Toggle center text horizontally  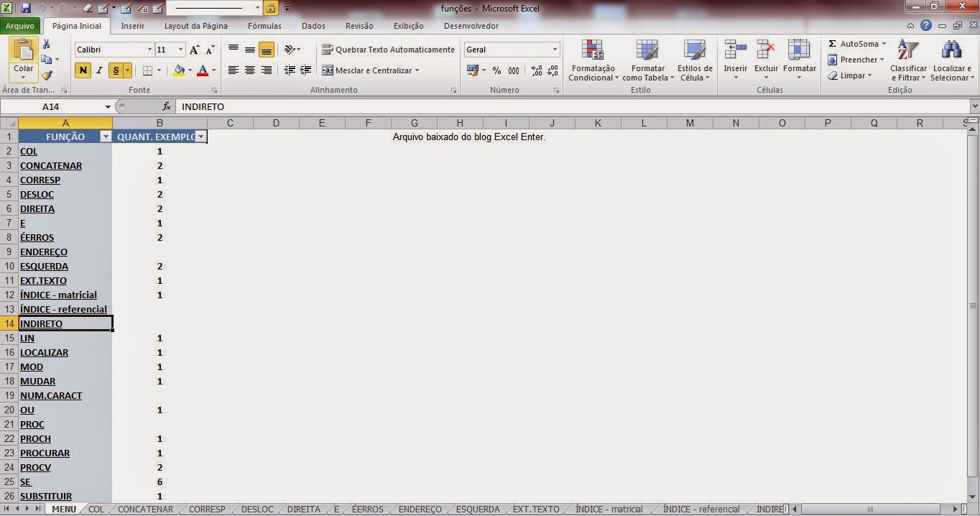(x=250, y=70)
